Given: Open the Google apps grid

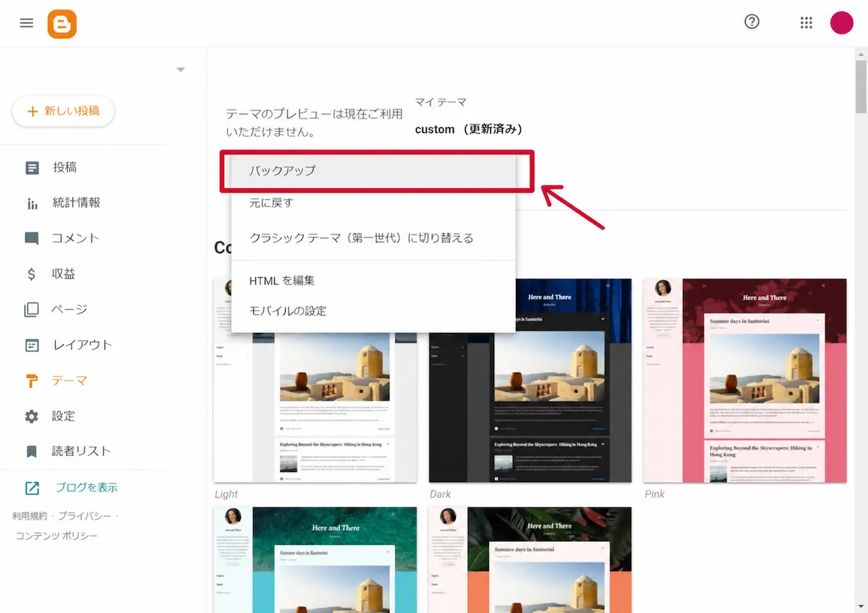Looking at the screenshot, I should (807, 22).
